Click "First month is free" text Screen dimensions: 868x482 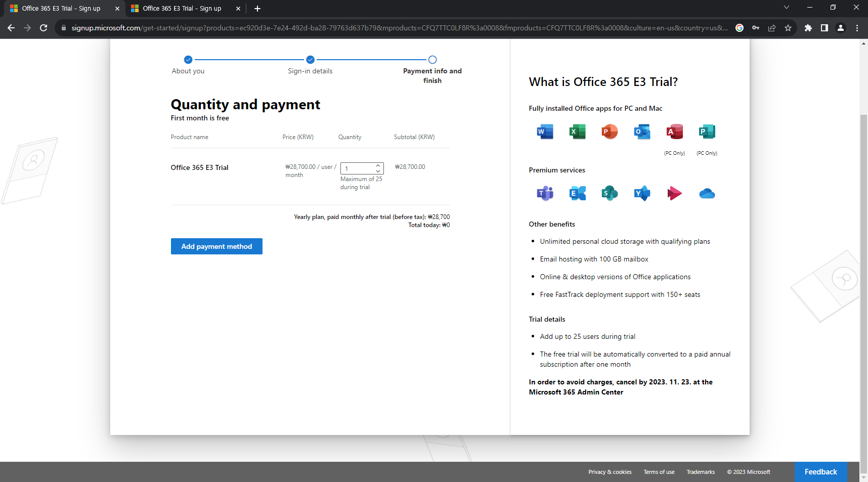200,118
